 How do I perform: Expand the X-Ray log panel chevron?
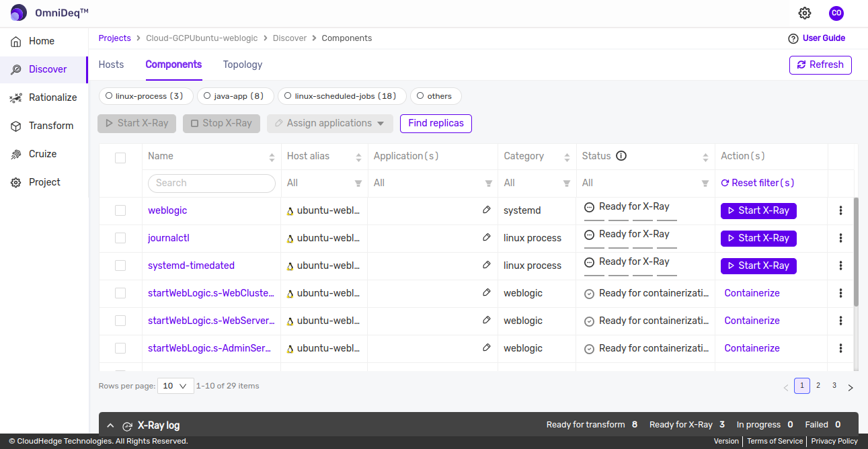click(x=111, y=425)
